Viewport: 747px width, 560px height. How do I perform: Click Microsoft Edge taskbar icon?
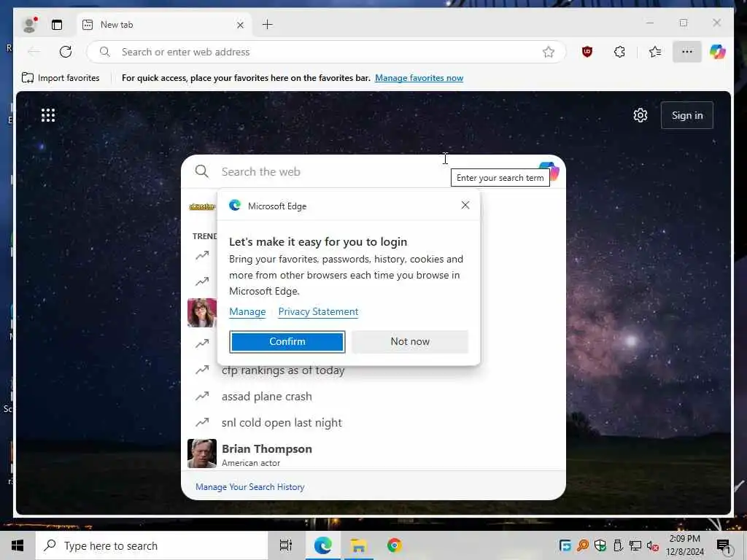coord(322,545)
